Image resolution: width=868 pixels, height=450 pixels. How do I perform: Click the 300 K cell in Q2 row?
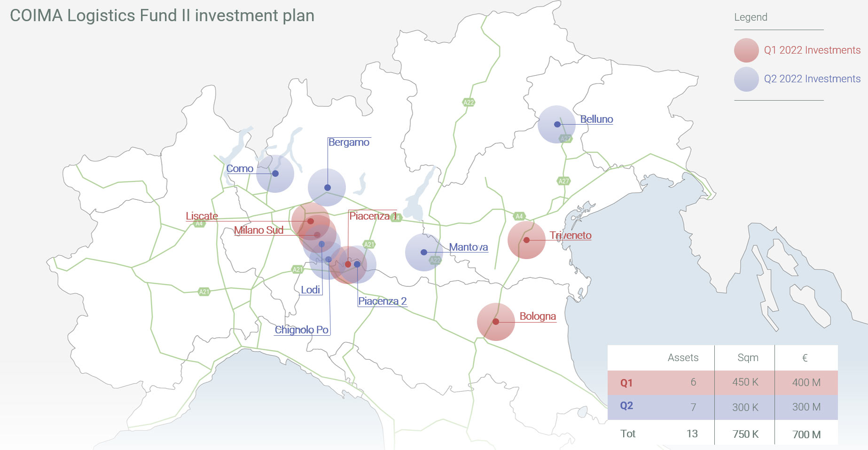click(745, 407)
